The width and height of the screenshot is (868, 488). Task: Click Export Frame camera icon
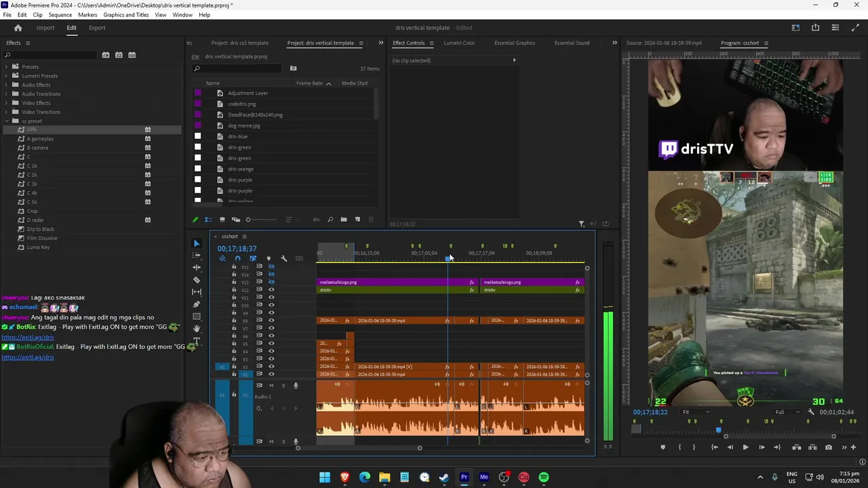click(x=829, y=447)
